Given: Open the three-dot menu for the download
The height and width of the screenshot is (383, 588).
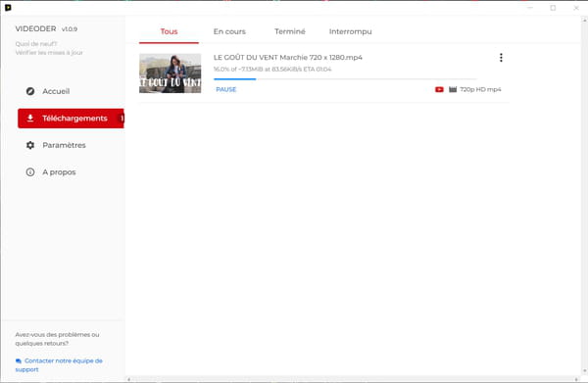Looking at the screenshot, I should click(501, 58).
